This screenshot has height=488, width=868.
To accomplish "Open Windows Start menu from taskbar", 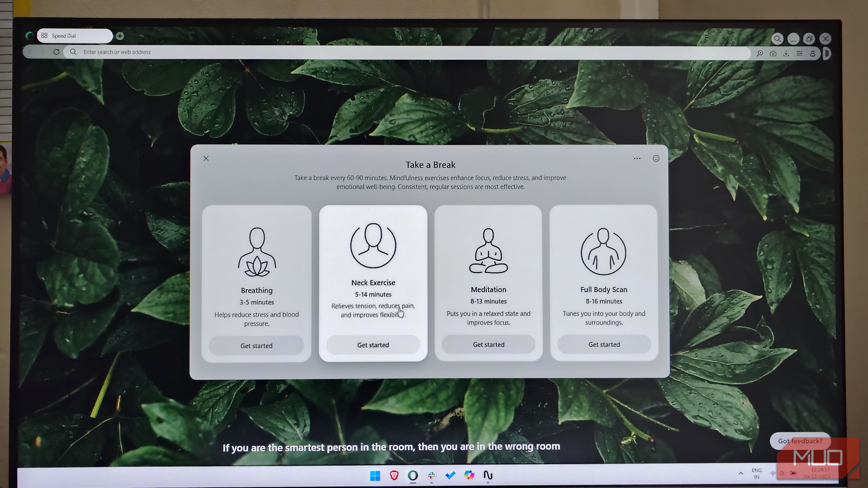I will tap(375, 476).
